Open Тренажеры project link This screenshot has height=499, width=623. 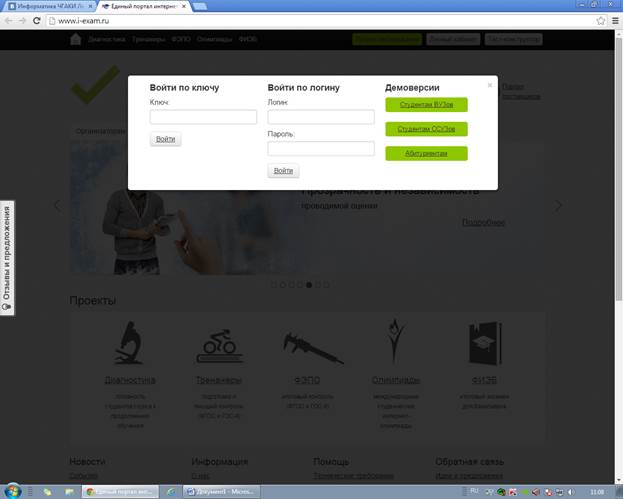(219, 380)
